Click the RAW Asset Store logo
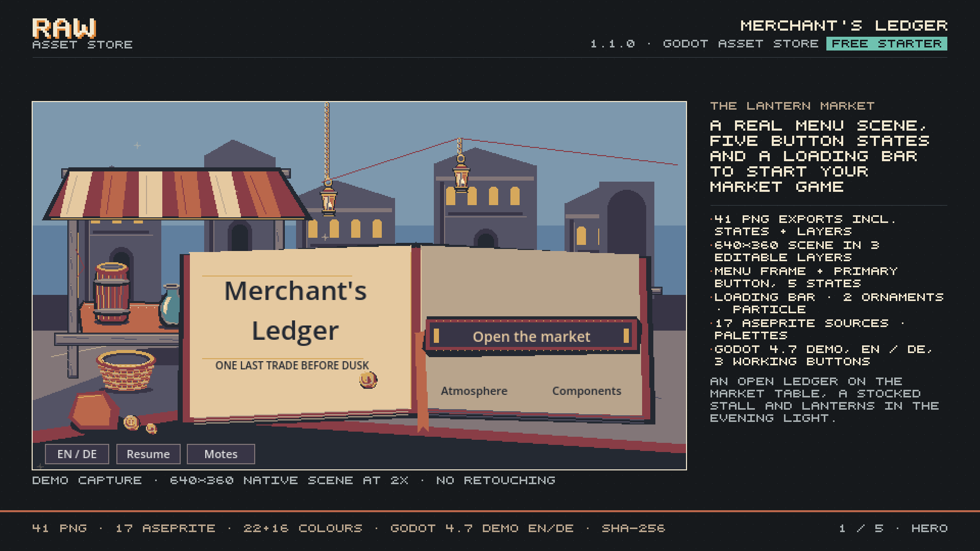 [82, 34]
